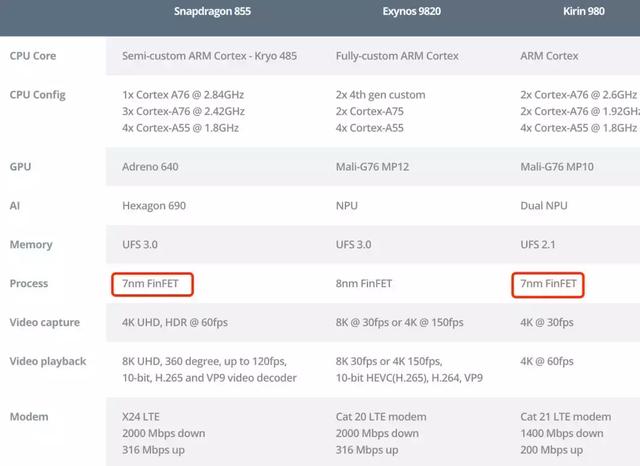Select the CPU Config row label
Viewport: 640px width, 466px height.
click(37, 95)
